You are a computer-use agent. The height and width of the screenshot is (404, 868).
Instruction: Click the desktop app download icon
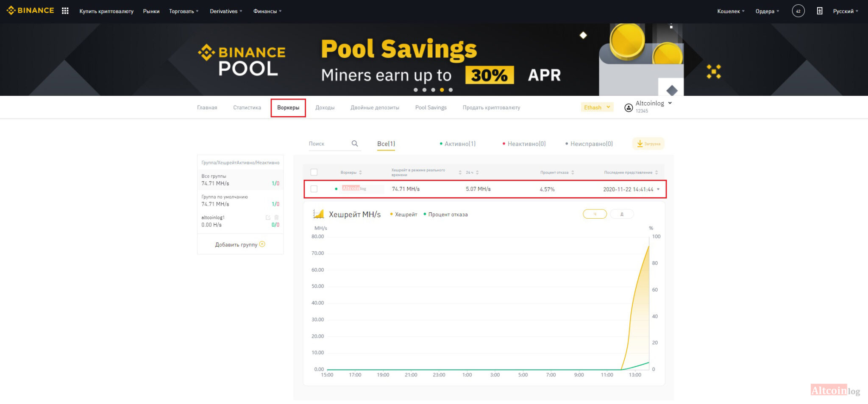coord(819,11)
